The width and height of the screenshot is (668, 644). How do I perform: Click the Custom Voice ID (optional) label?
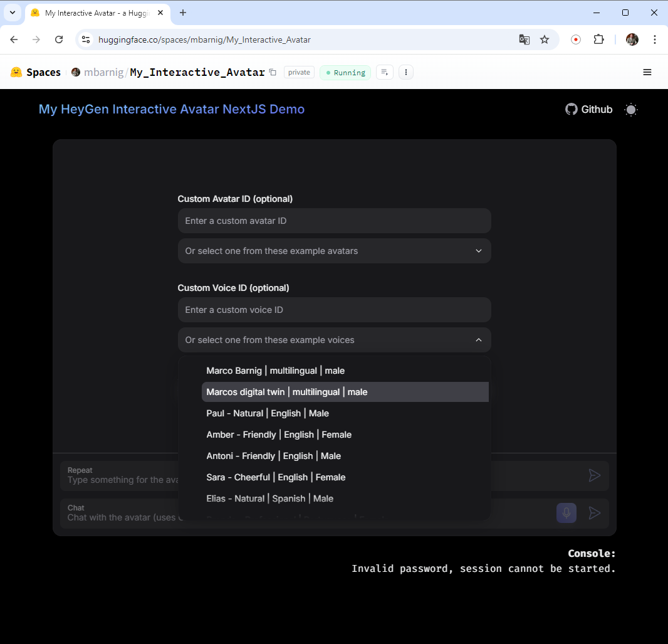tap(234, 288)
